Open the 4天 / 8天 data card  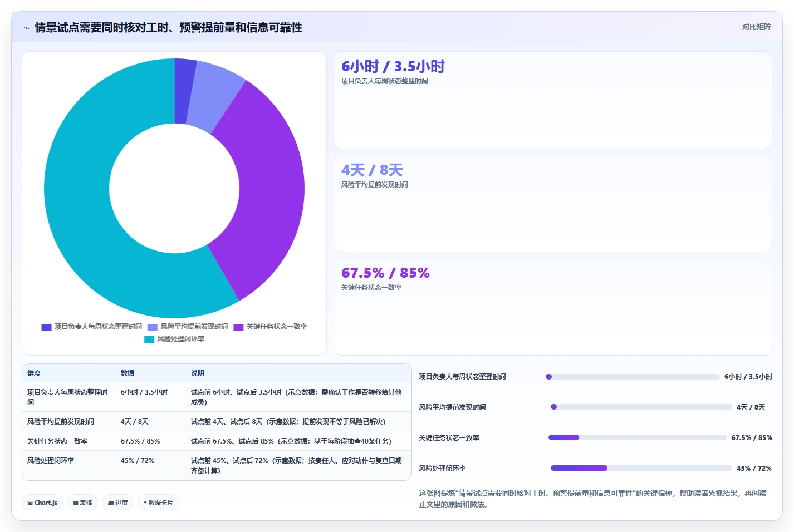pyautogui.click(x=552, y=203)
